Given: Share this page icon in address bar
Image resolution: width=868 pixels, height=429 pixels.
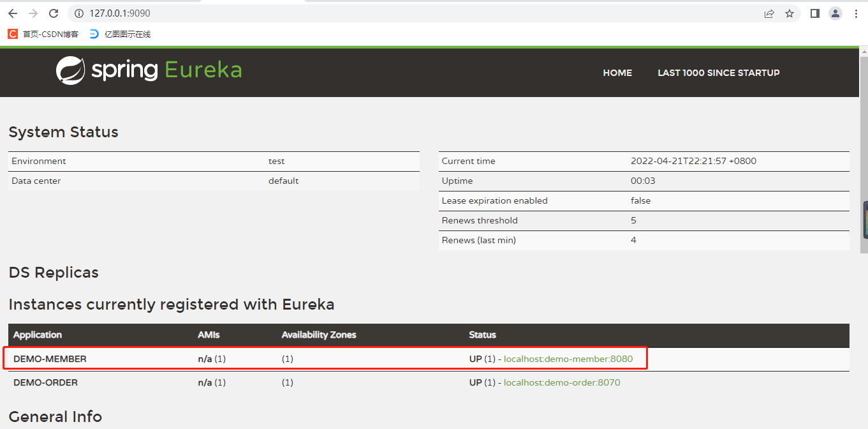Looking at the screenshot, I should 769,13.
